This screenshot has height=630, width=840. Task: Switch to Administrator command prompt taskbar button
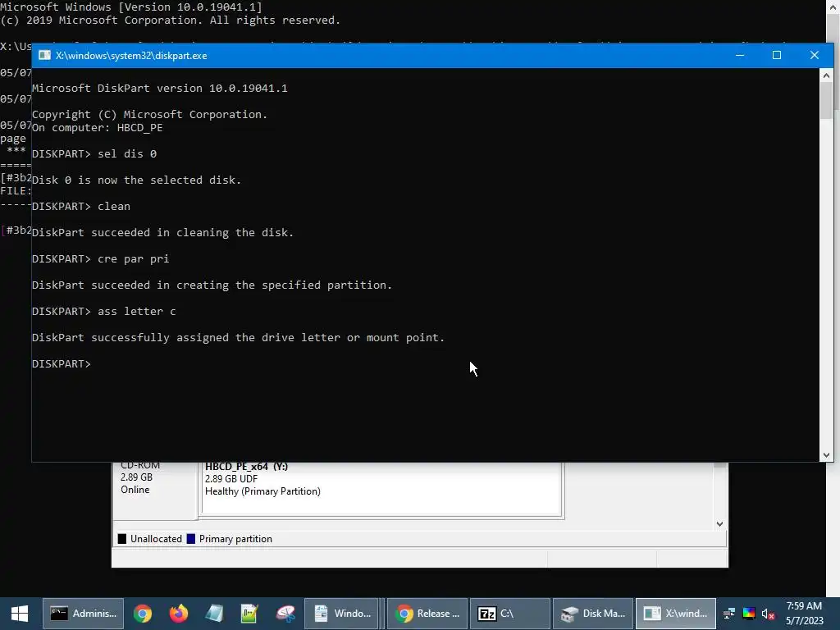[x=83, y=614]
